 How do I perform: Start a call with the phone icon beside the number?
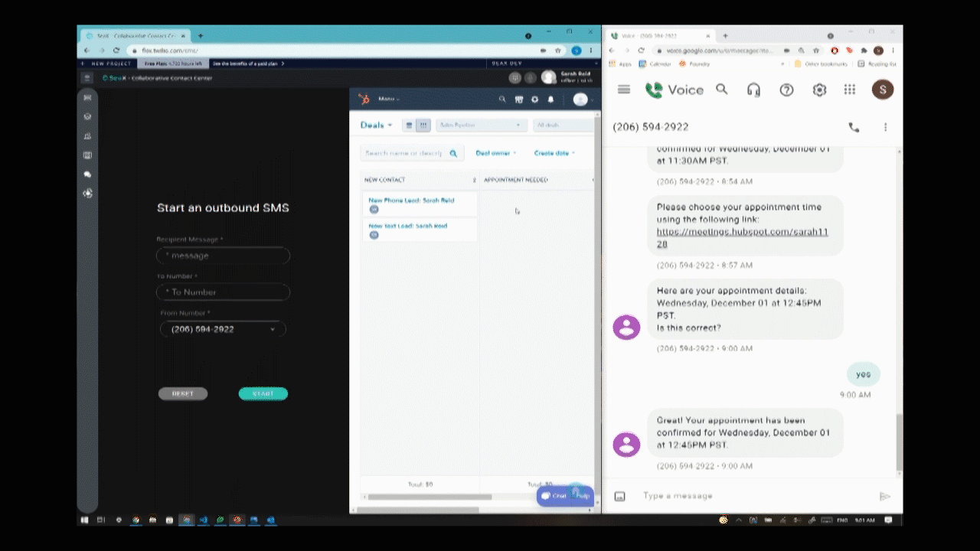click(854, 127)
